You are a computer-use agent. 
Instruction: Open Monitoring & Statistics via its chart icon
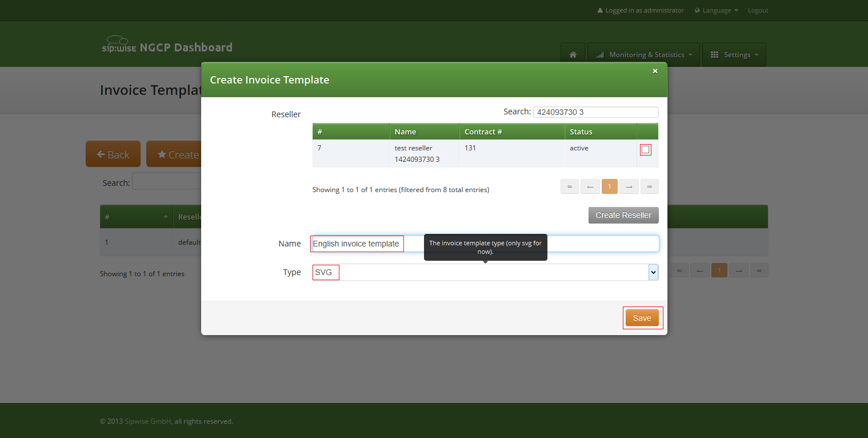click(599, 54)
